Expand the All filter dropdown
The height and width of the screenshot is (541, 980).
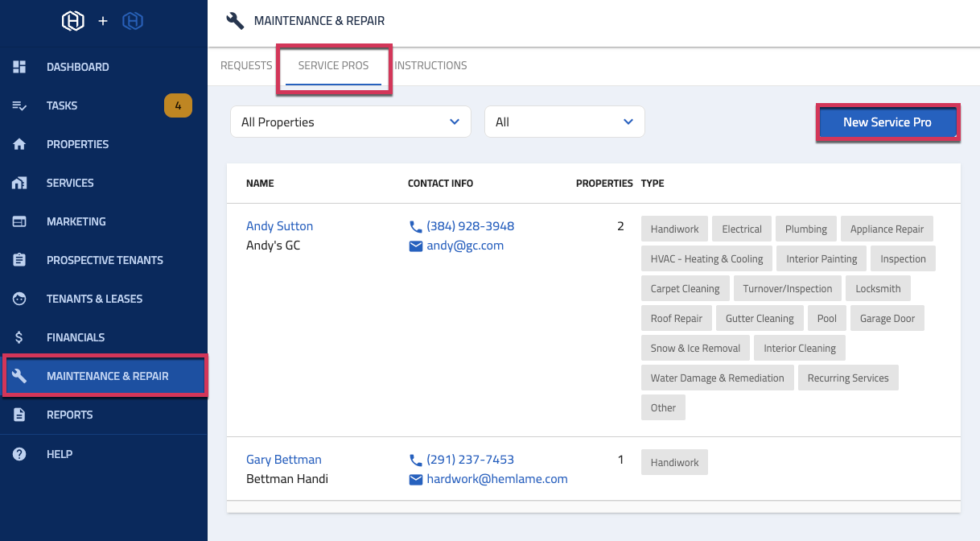pyautogui.click(x=564, y=121)
